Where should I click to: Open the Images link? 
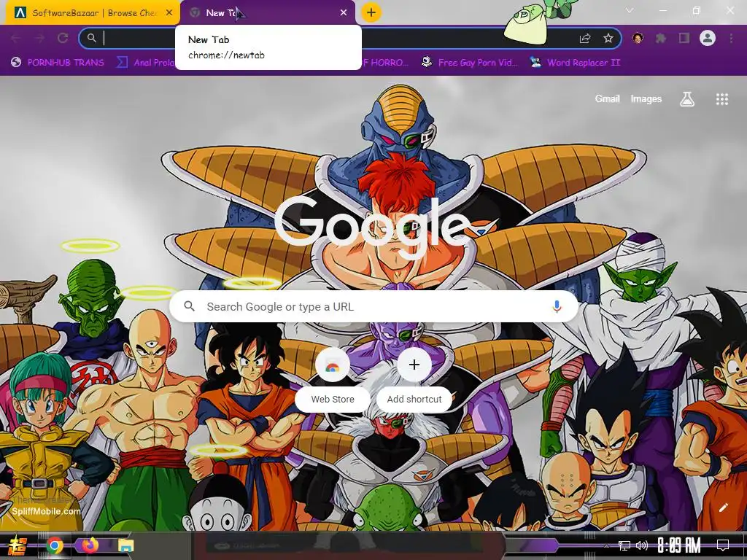[x=646, y=99]
